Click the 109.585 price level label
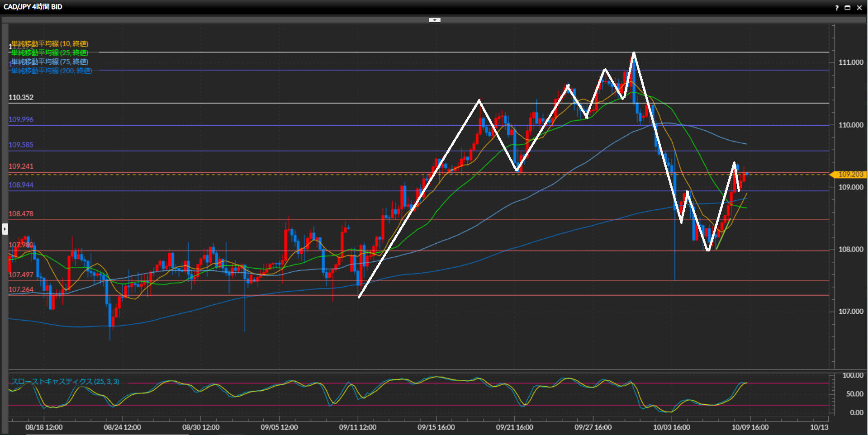The height and width of the screenshot is (435, 868). [21, 145]
